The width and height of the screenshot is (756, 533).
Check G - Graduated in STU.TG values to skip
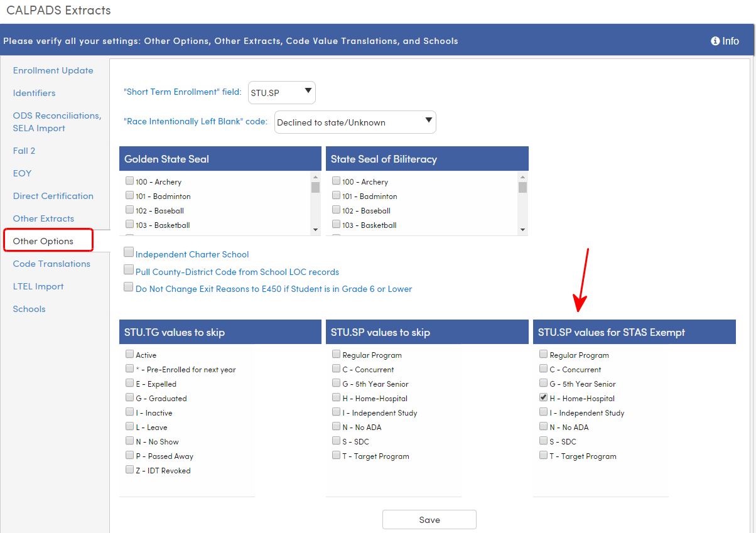coord(129,398)
